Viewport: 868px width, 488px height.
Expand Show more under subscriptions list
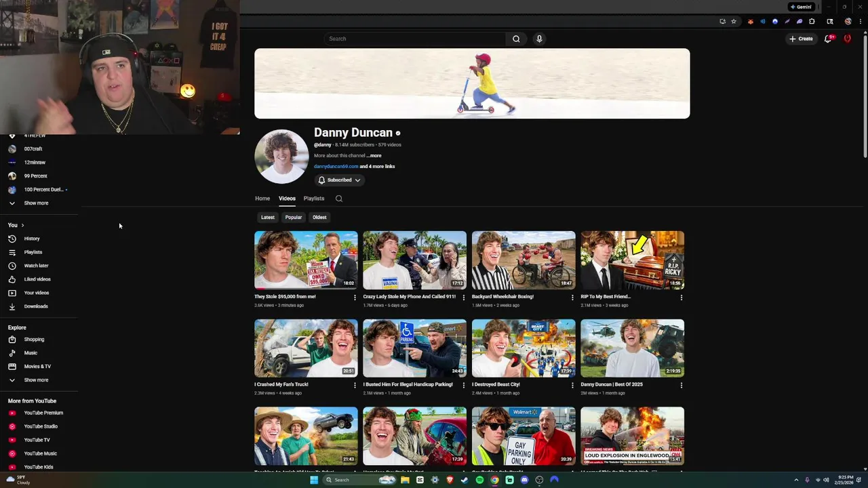pyautogui.click(x=36, y=203)
